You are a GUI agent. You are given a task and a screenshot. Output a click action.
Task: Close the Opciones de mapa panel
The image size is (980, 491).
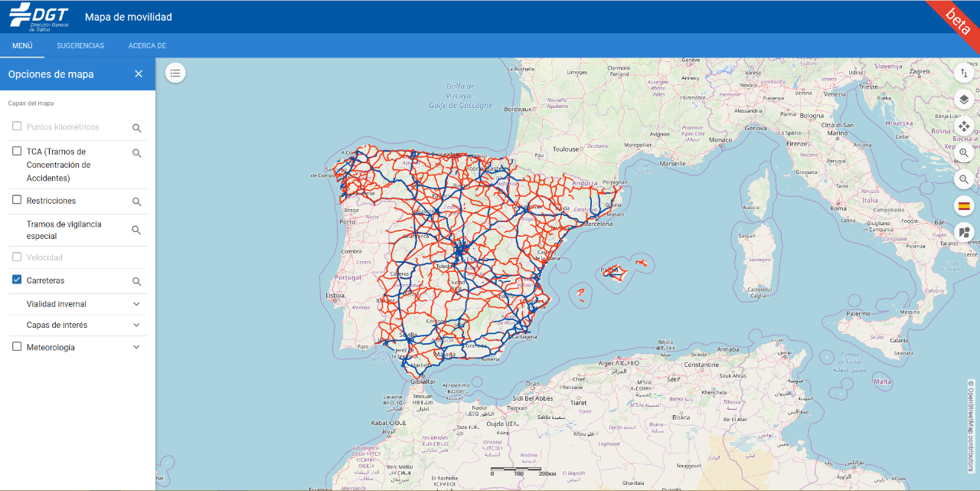(x=139, y=74)
